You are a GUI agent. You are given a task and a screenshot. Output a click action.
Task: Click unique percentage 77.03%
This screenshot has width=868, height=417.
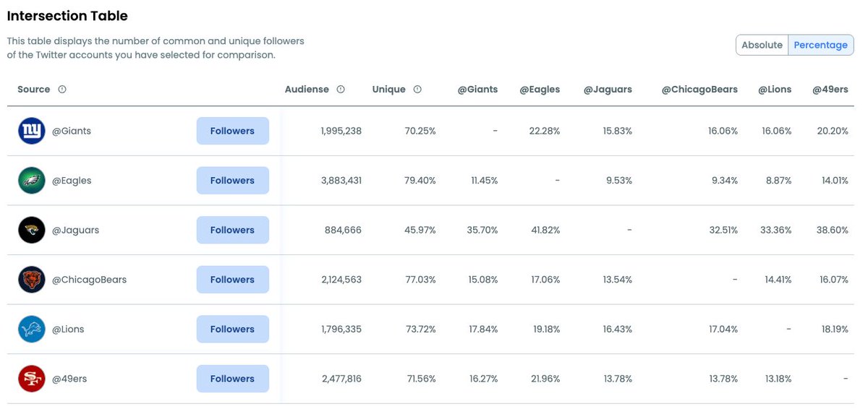(x=420, y=280)
